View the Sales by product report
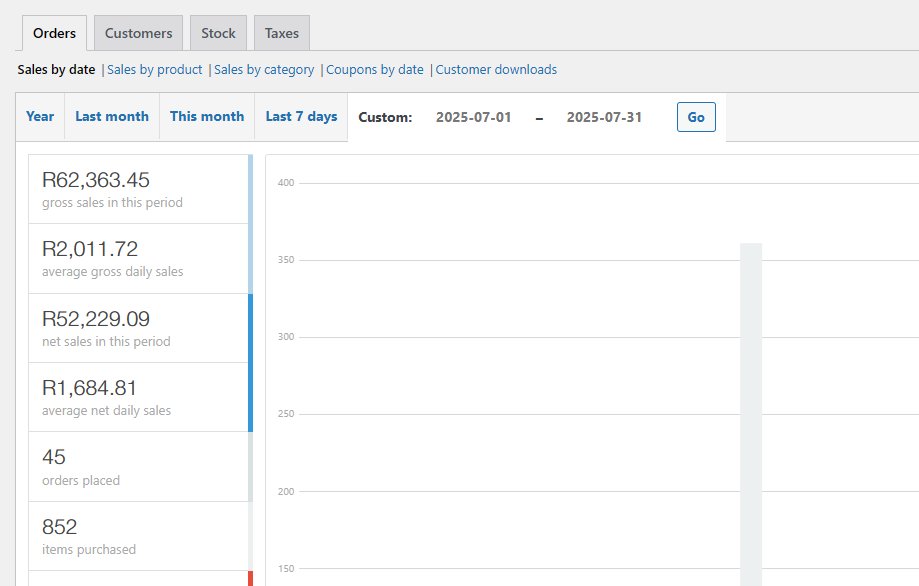The image size is (919, 586). pyautogui.click(x=155, y=70)
